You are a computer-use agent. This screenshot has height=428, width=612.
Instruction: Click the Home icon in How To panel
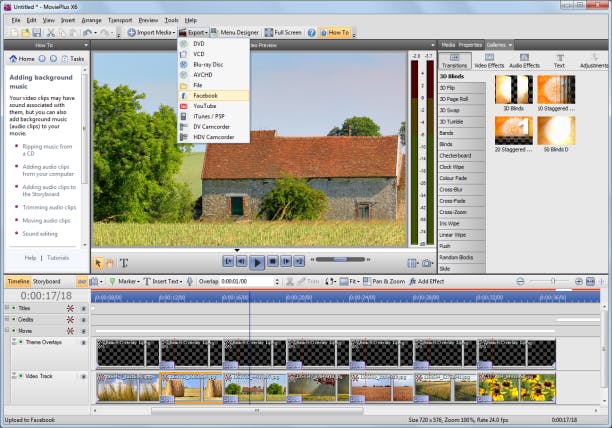click(14, 58)
